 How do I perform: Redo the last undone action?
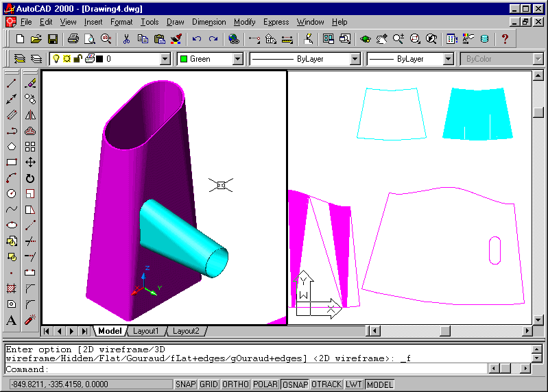coord(213,39)
